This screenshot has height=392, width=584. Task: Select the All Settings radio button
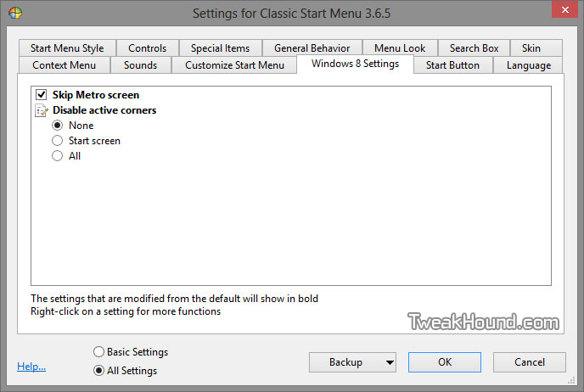pos(98,371)
